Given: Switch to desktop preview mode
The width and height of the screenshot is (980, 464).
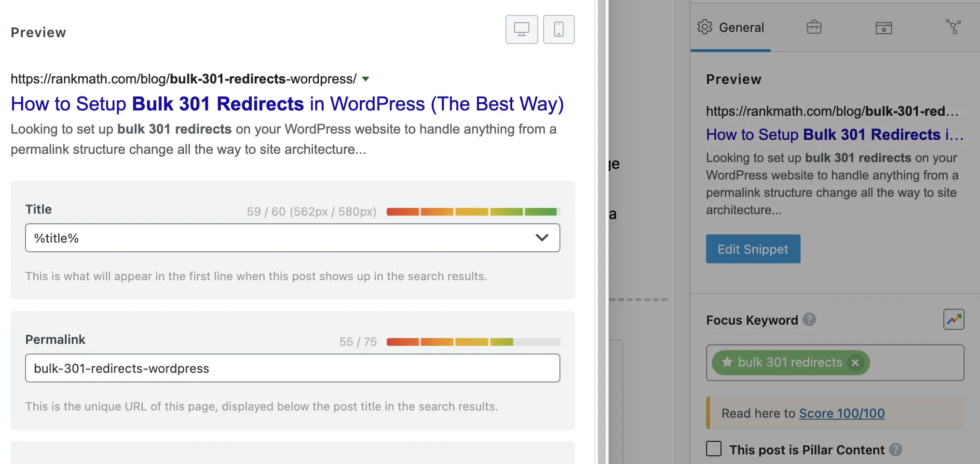Looking at the screenshot, I should click(521, 29).
